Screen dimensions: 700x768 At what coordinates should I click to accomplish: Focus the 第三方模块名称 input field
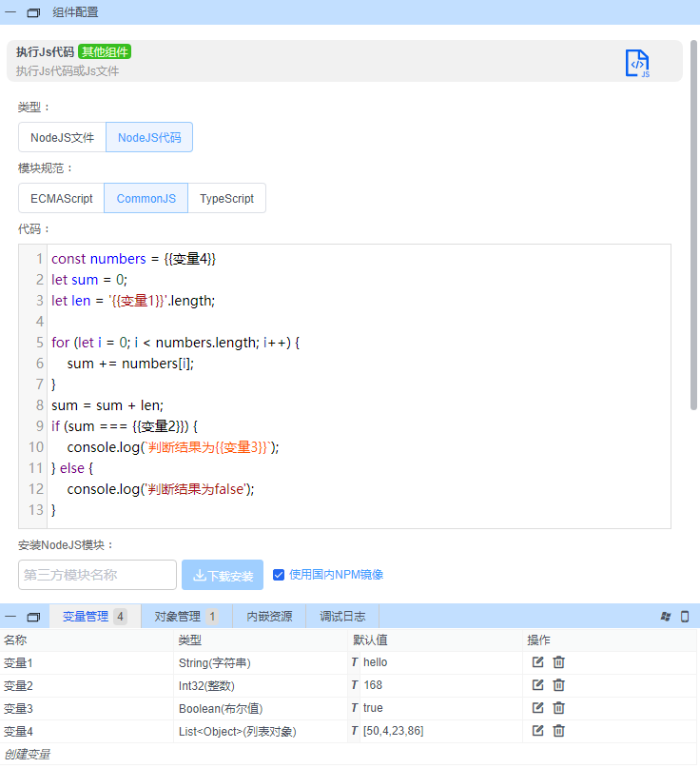[x=97, y=575]
